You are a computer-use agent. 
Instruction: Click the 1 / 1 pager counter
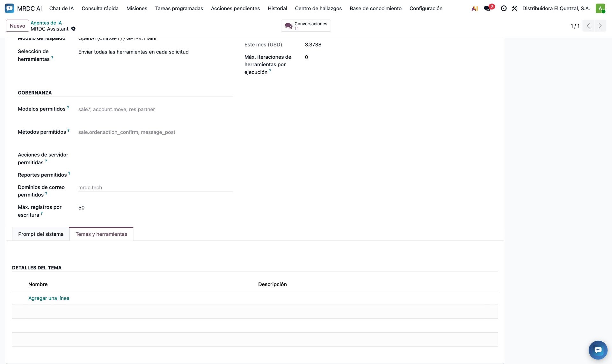[575, 26]
